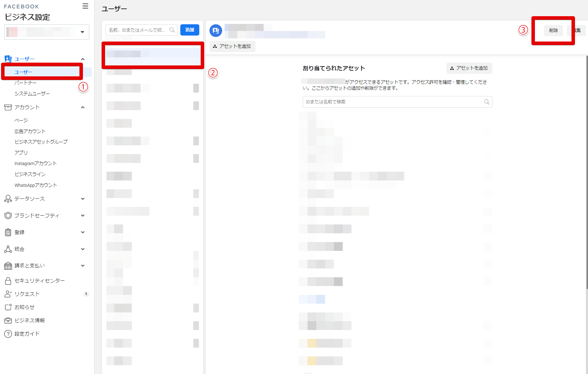Viewport: 588px width, 374px height.
Task: Open the ページ submenu item
Action: [21, 120]
